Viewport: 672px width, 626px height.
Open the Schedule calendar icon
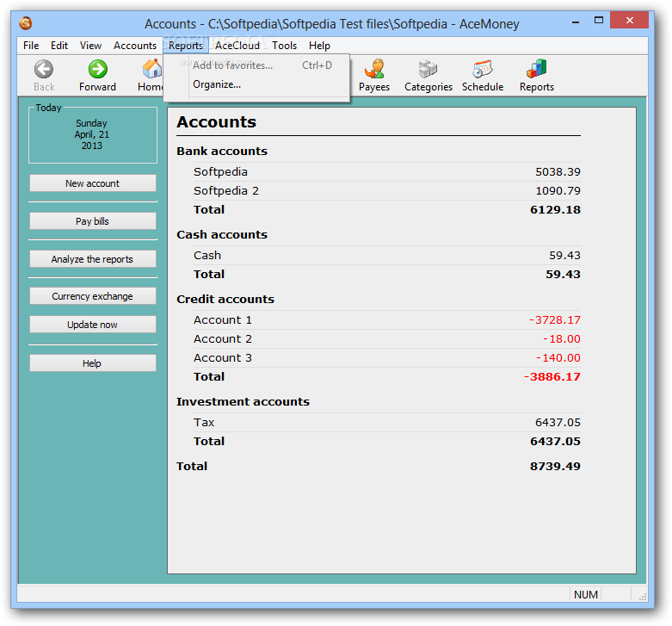click(483, 69)
